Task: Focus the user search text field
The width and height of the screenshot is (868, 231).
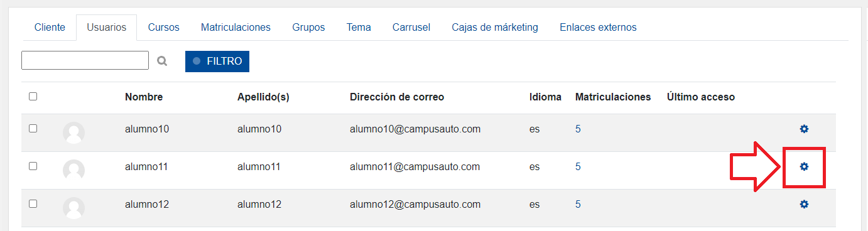Action: [x=85, y=60]
